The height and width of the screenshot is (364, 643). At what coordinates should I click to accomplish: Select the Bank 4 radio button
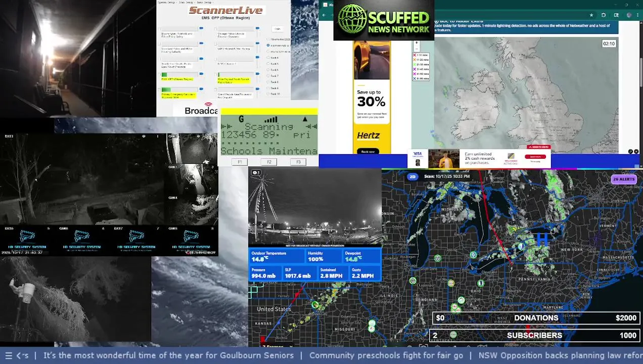click(268, 57)
